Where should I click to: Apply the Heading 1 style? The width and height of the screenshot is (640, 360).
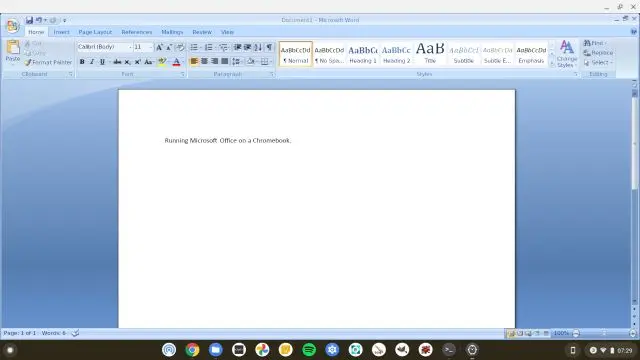363,54
